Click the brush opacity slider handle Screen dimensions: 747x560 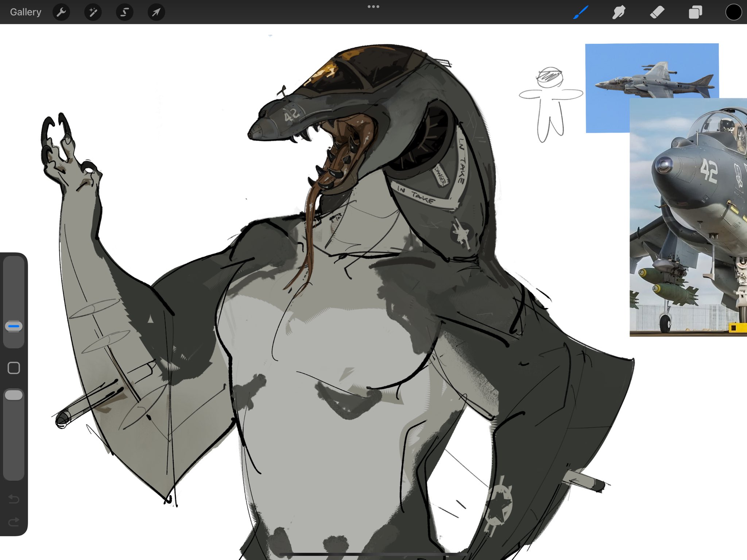(x=14, y=395)
